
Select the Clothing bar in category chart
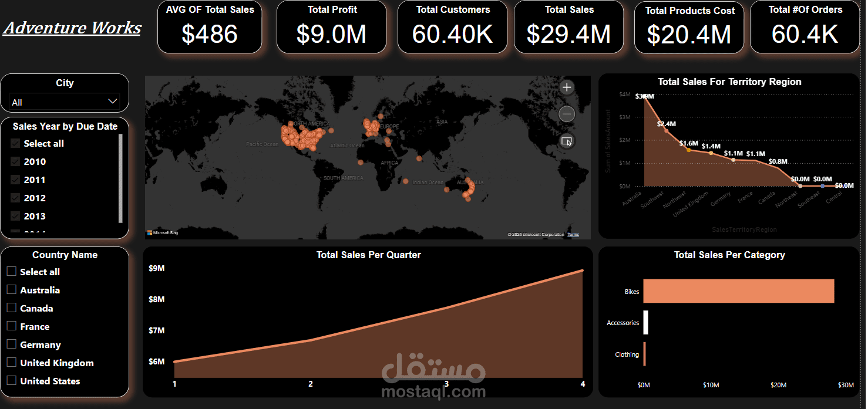644,354
